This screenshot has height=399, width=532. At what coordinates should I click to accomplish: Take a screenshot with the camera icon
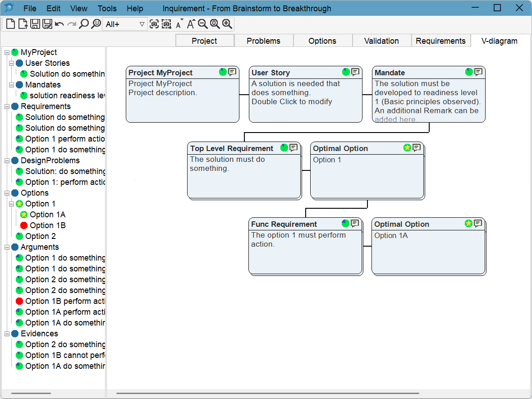pos(154,24)
